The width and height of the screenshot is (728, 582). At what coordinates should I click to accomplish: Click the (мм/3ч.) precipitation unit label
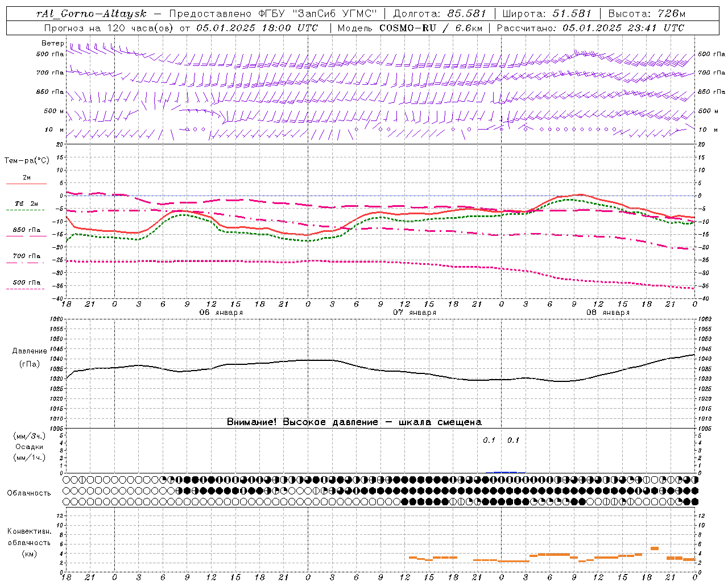29,436
